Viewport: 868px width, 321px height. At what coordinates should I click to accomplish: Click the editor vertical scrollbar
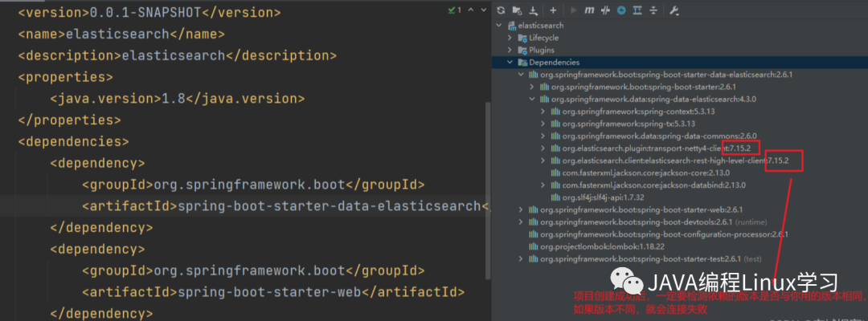coord(488,191)
